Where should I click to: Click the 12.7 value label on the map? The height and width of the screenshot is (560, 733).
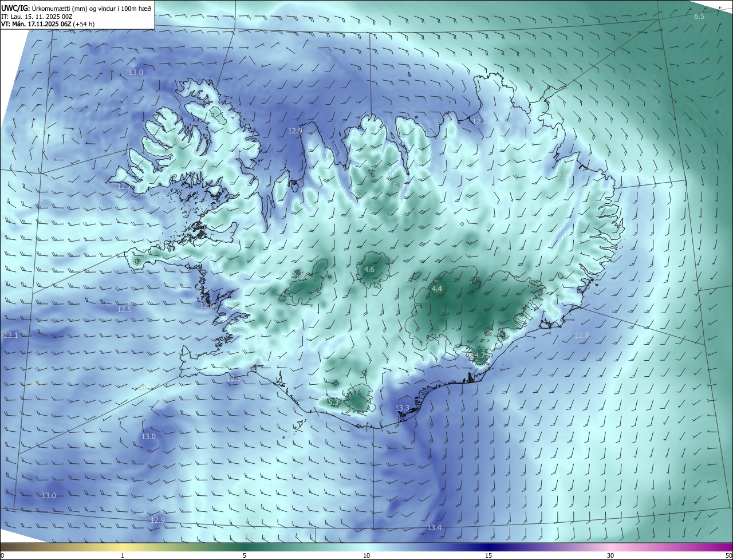[x=124, y=187]
